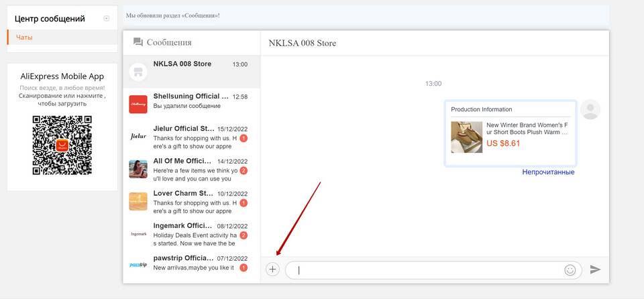Open the Shellsuning Official conversation

point(191,105)
